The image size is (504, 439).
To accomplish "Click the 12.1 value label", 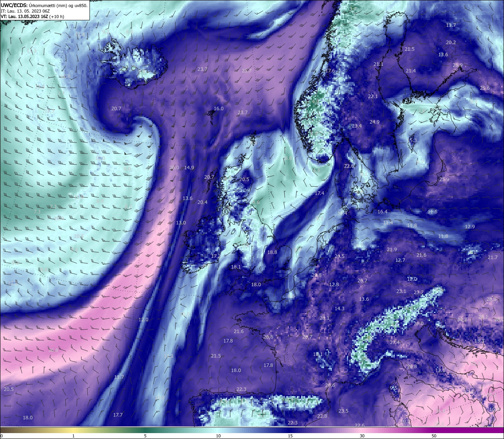I will click(x=440, y=370).
